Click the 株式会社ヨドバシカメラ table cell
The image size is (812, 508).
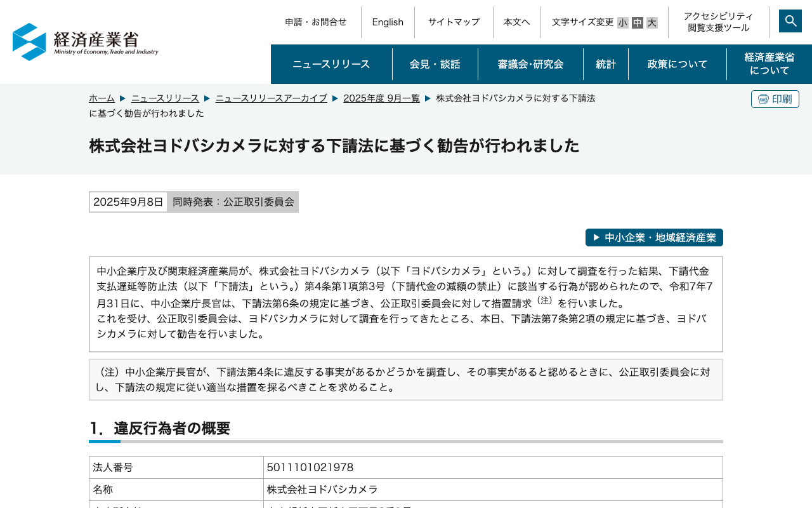(493, 490)
